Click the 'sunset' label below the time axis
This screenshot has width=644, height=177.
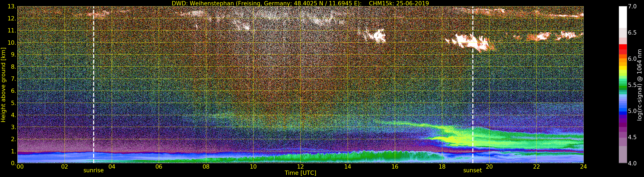pos(473,170)
